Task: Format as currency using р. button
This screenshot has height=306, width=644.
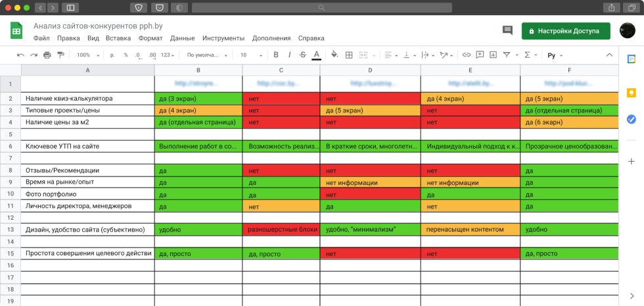Action: pyautogui.click(x=112, y=55)
